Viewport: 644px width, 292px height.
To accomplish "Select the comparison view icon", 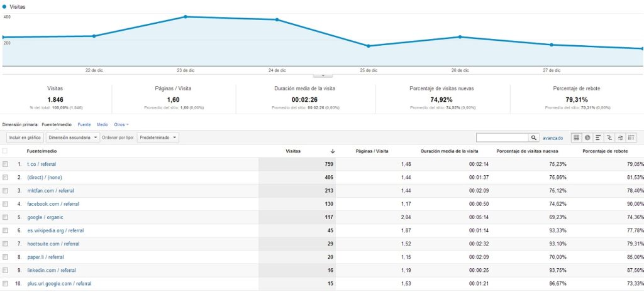I will [x=609, y=138].
